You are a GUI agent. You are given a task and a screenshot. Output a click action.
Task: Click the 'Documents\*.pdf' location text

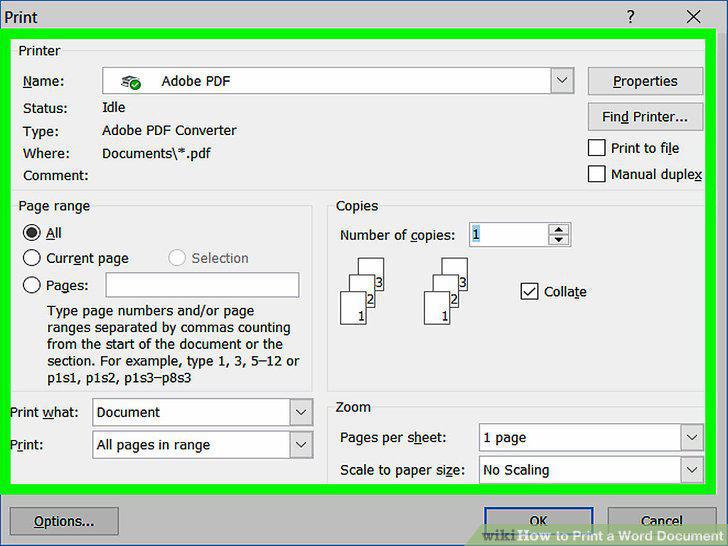[156, 153]
